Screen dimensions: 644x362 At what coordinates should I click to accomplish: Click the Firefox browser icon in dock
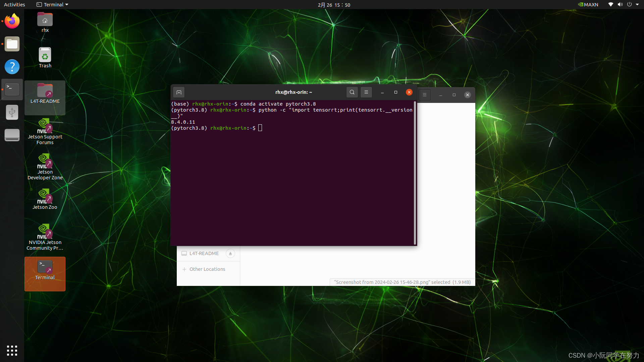11,21
